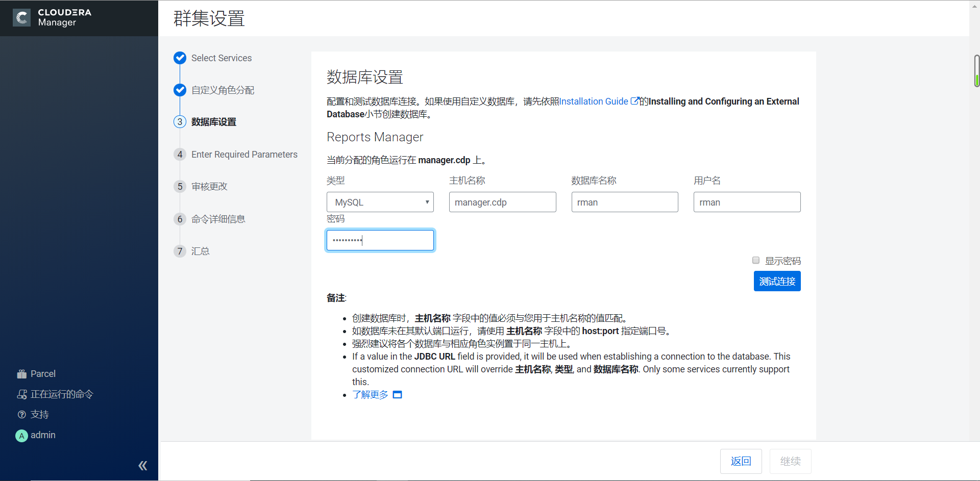Click the 群集设置 page title
Screen dimensions: 980x481
click(209, 18)
